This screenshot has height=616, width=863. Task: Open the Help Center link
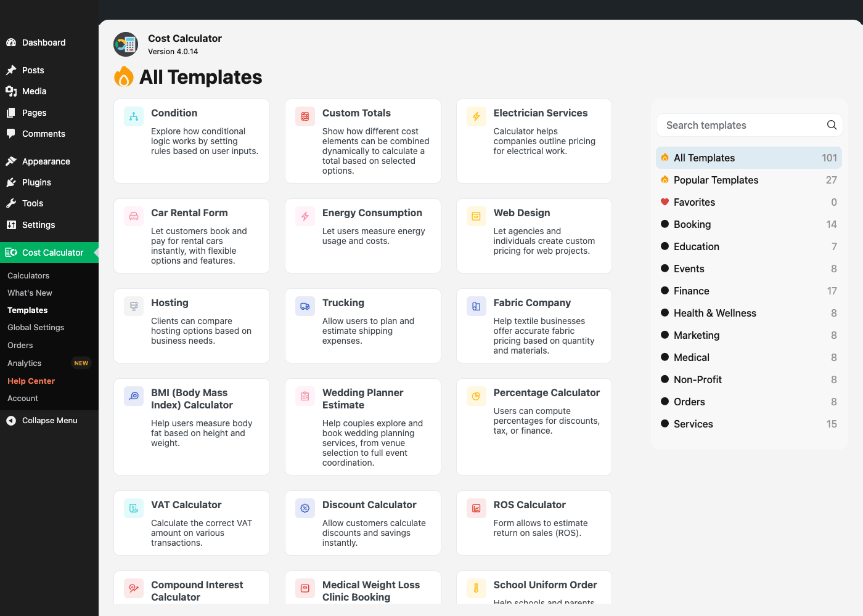click(31, 381)
